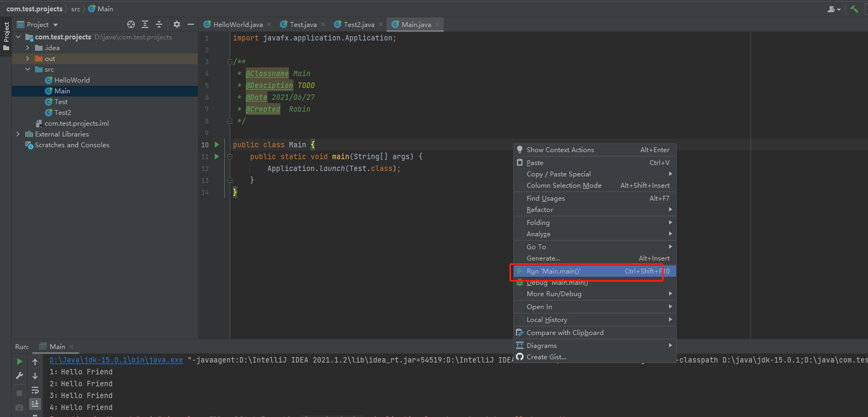Toggle soft-wrap in Run console
Viewport: 868px width, 417px height.
[x=35, y=390]
